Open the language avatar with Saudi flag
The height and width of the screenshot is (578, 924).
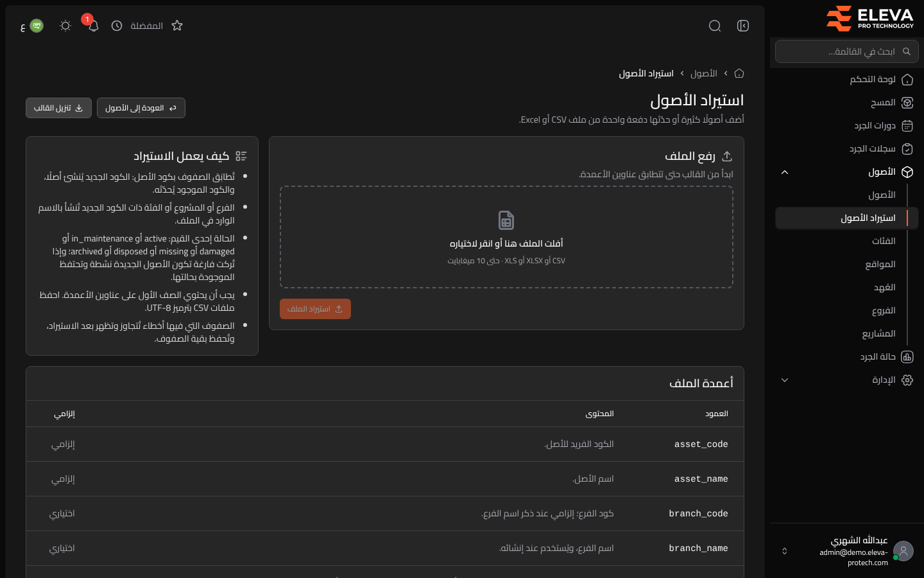click(x=37, y=26)
